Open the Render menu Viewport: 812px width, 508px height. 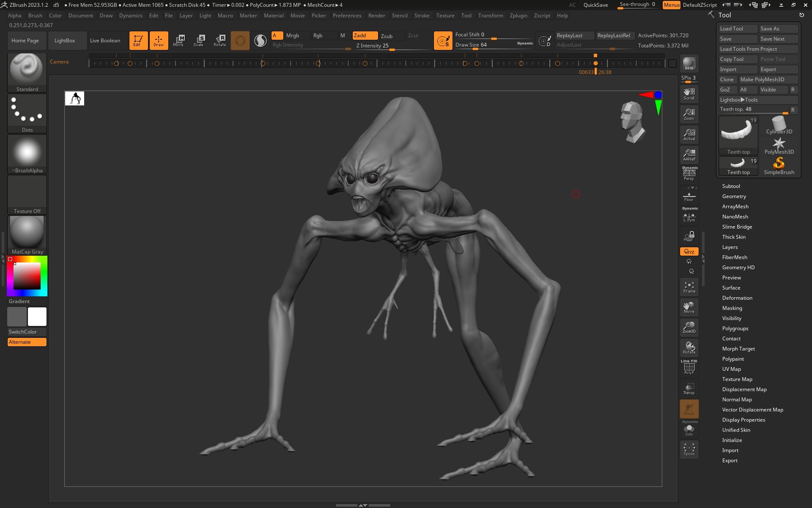coord(376,16)
